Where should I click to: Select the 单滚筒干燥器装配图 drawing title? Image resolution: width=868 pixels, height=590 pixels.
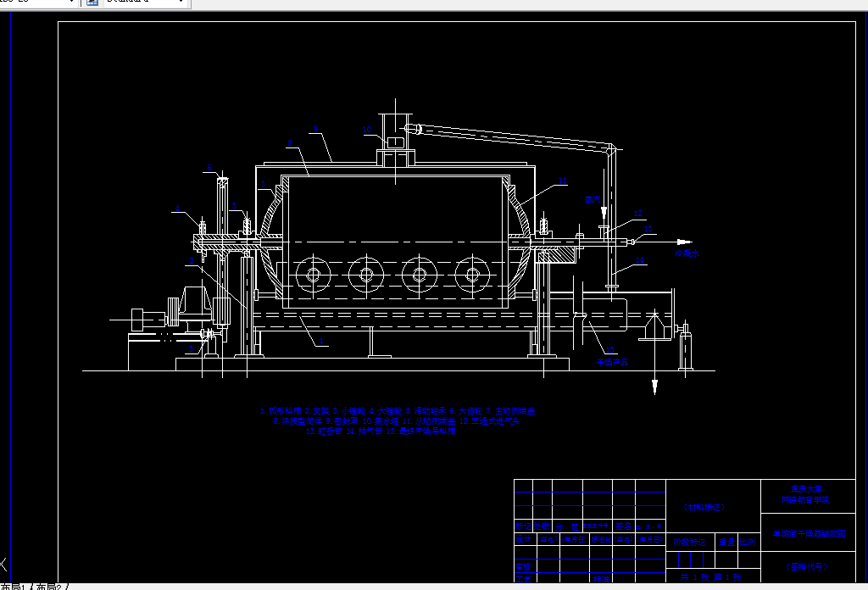tap(810, 534)
